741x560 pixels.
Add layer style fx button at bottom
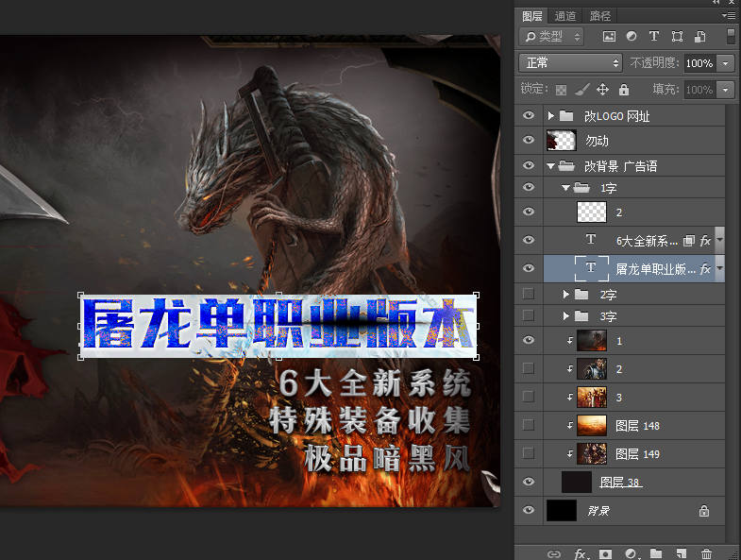[x=581, y=553]
